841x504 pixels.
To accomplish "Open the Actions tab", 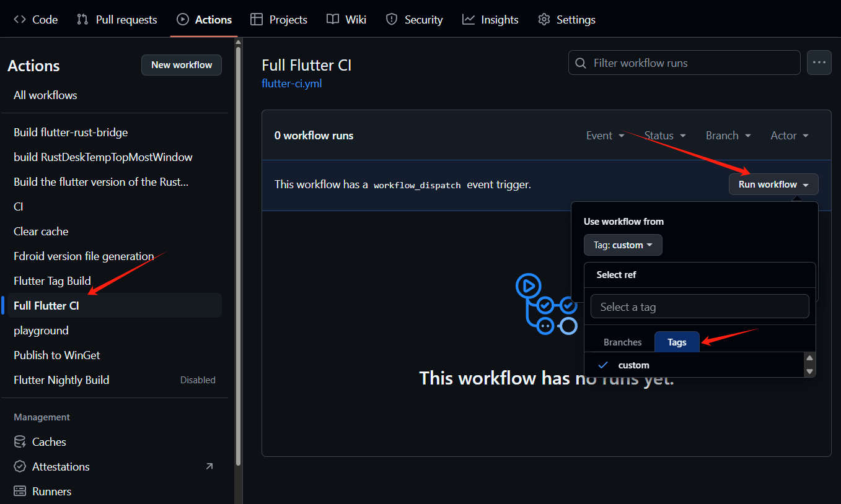I will click(x=204, y=20).
